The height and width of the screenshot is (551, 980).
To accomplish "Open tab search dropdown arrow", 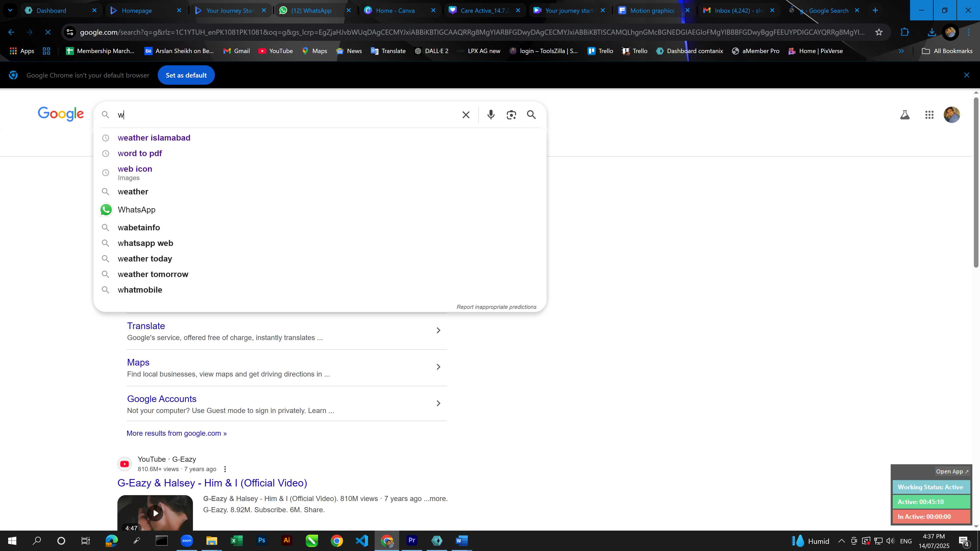I will point(10,10).
